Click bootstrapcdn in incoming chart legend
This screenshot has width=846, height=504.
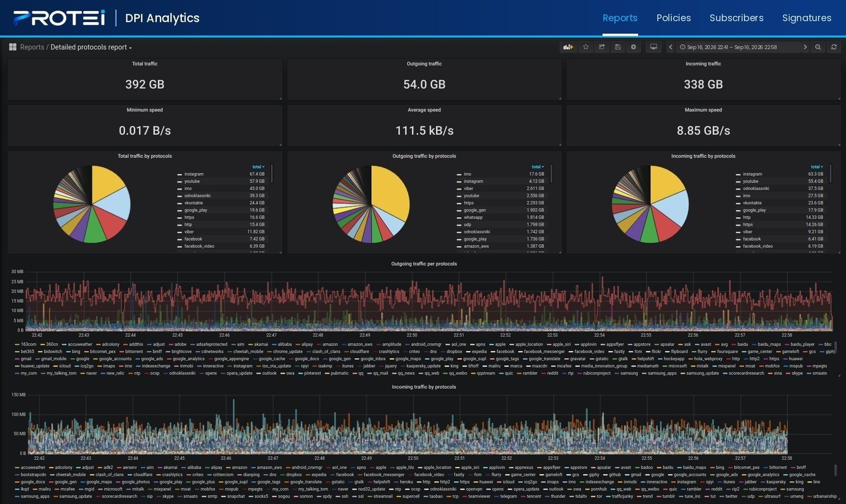pos(33,474)
